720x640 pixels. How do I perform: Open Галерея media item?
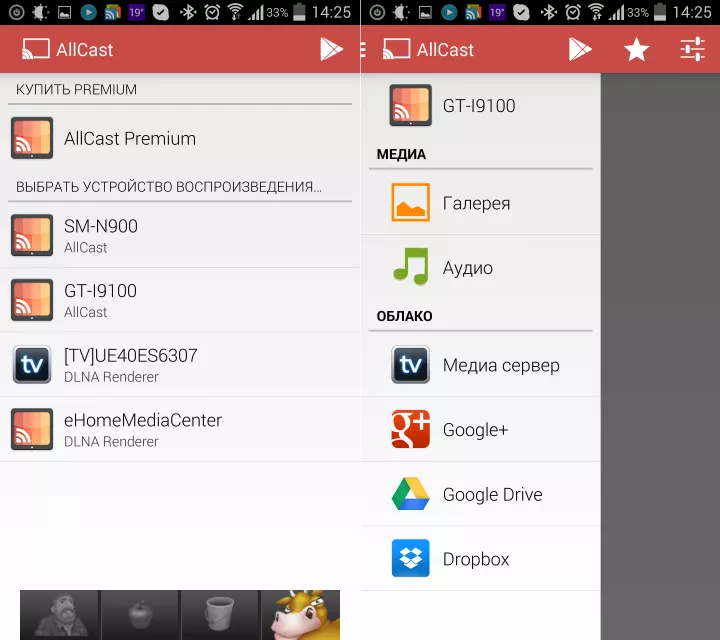pos(481,202)
